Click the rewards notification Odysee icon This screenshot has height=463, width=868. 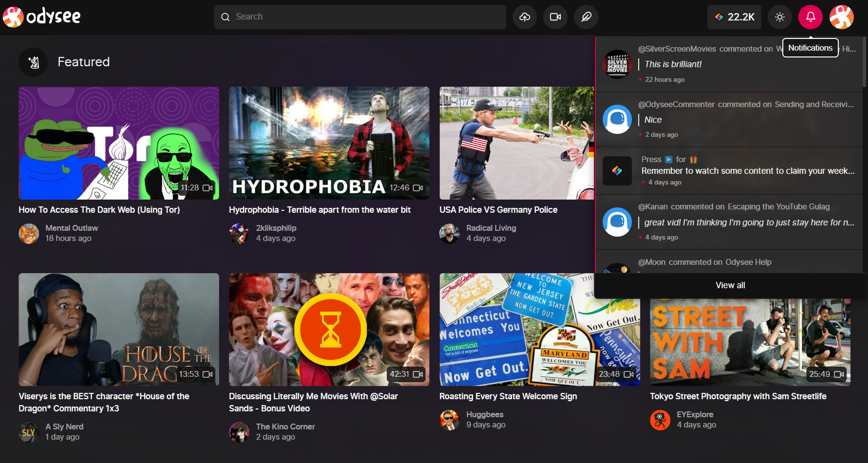(x=617, y=171)
